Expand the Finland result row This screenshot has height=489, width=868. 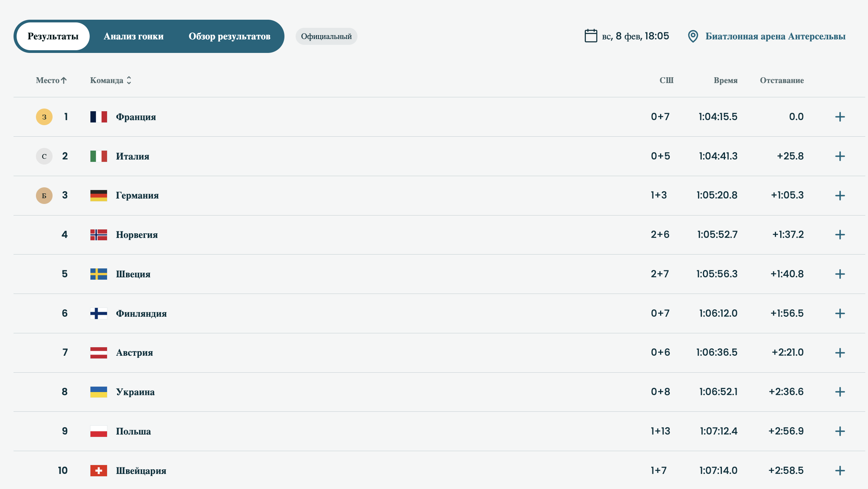click(x=840, y=313)
